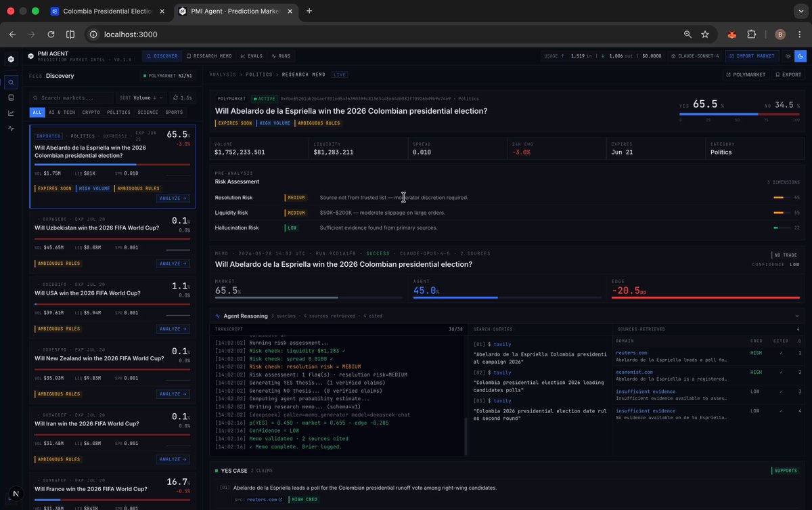Click the refresh 1.3s button

point(182,98)
